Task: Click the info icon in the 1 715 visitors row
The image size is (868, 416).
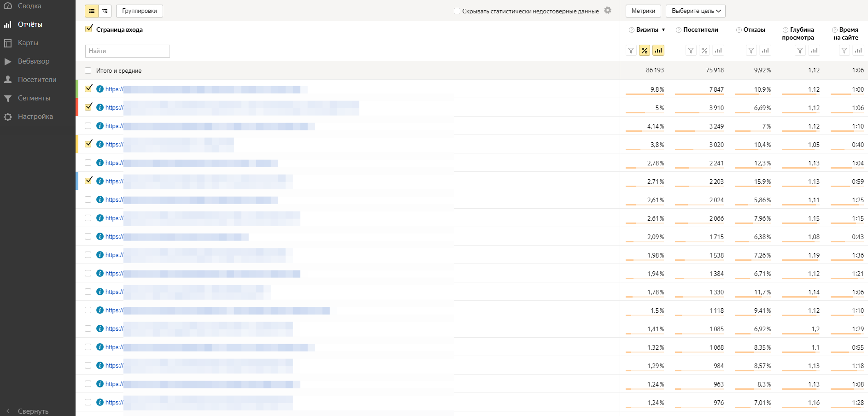Action: [100, 236]
